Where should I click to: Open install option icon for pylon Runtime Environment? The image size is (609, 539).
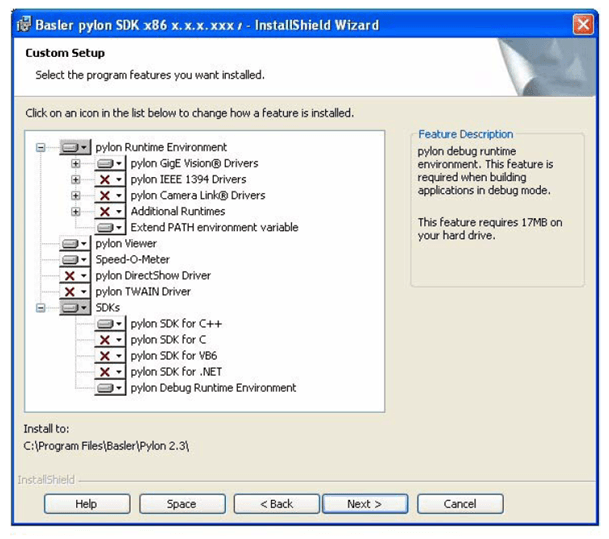[75, 147]
